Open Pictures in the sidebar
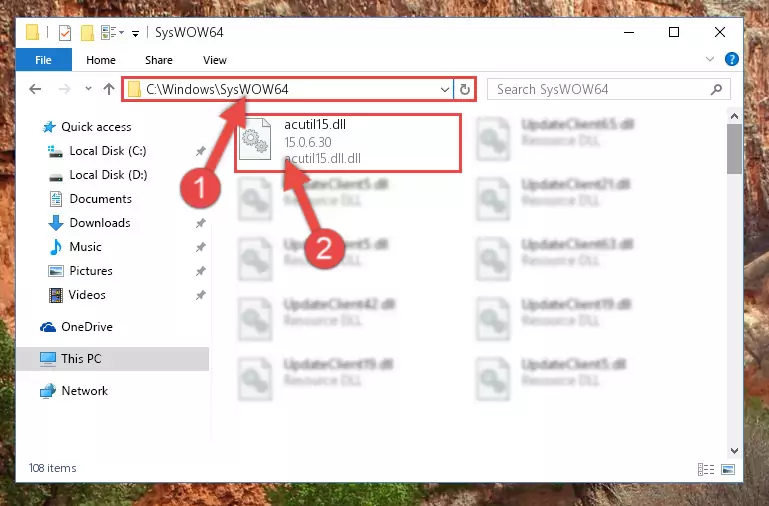769x506 pixels. click(x=91, y=271)
